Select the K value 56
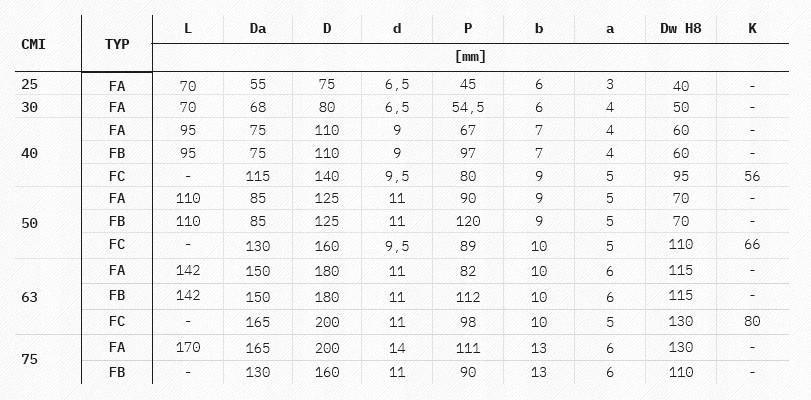The height and width of the screenshot is (400, 811). click(752, 176)
